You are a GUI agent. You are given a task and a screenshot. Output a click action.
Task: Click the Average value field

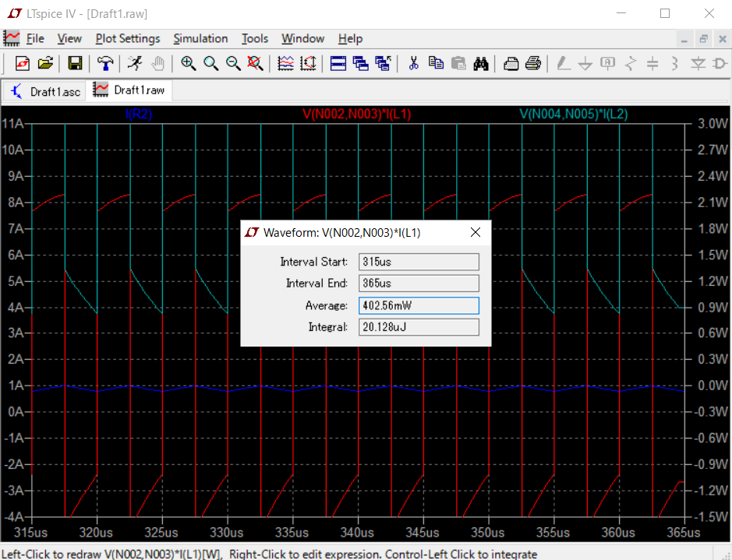click(x=419, y=305)
